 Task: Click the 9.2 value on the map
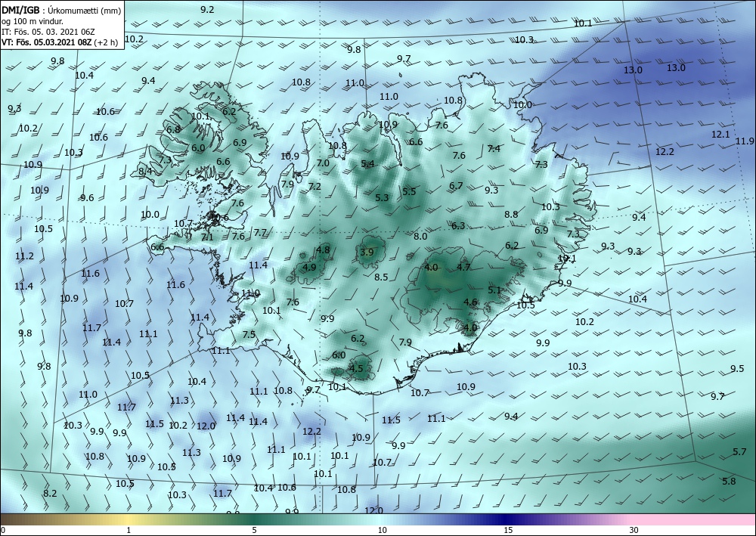[x=207, y=10]
